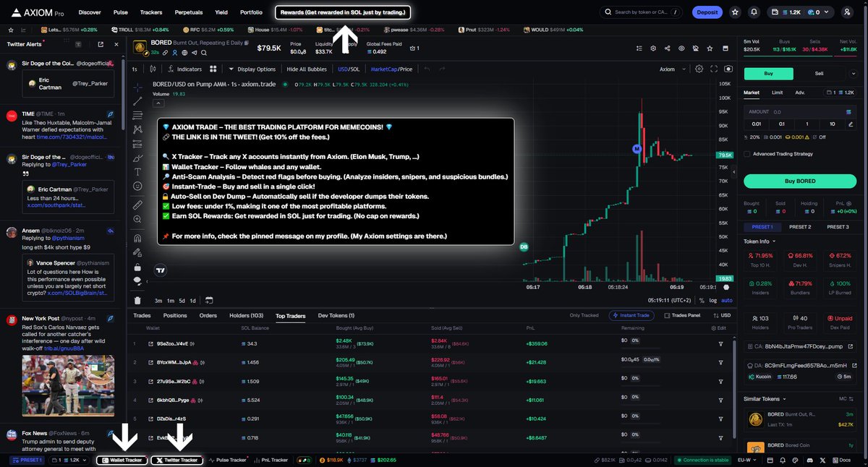Expand the Display Options dropdown
868x467 pixels.
point(252,69)
